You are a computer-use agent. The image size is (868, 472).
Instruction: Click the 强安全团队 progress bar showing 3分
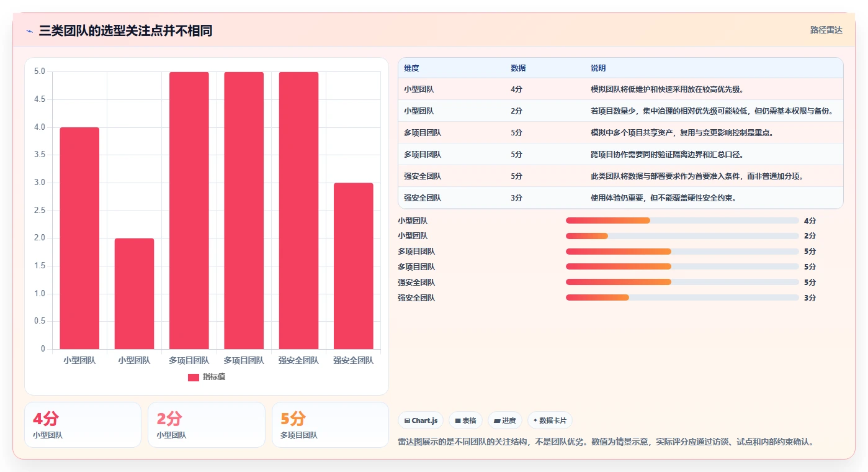682,297
